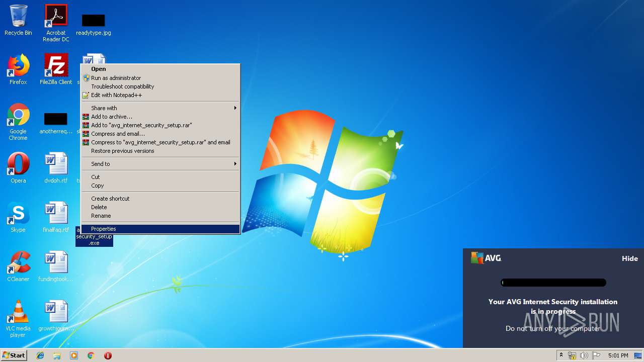Viewport: 644px width, 362px height.
Task: Select the growthjourn... document icon
Action: [x=56, y=316]
